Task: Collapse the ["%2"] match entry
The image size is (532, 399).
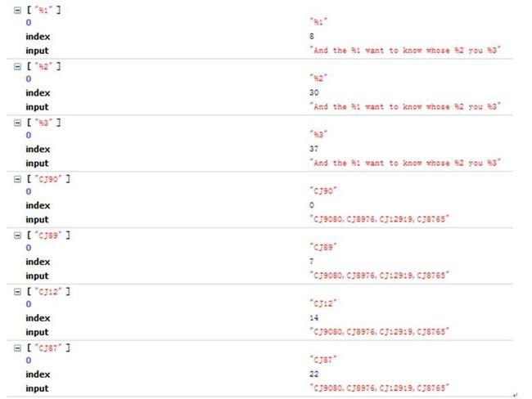Action: coord(17,67)
